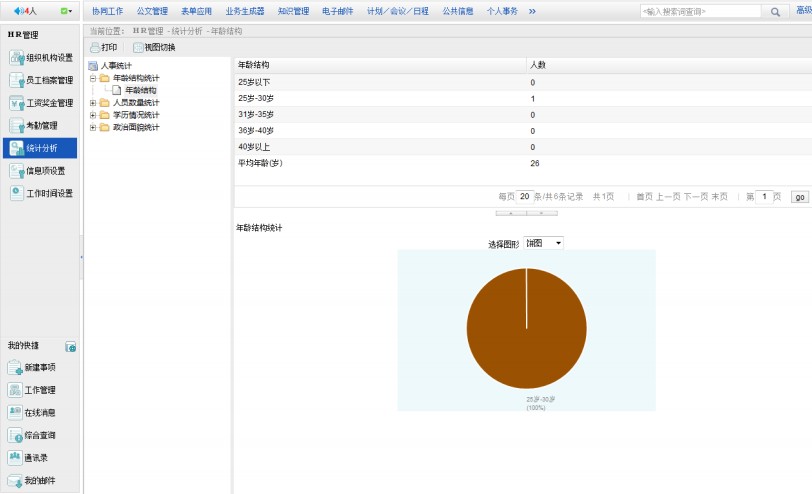812x494 pixels.
Task: Open 工作管理 shortcut
Action: (x=32, y=390)
